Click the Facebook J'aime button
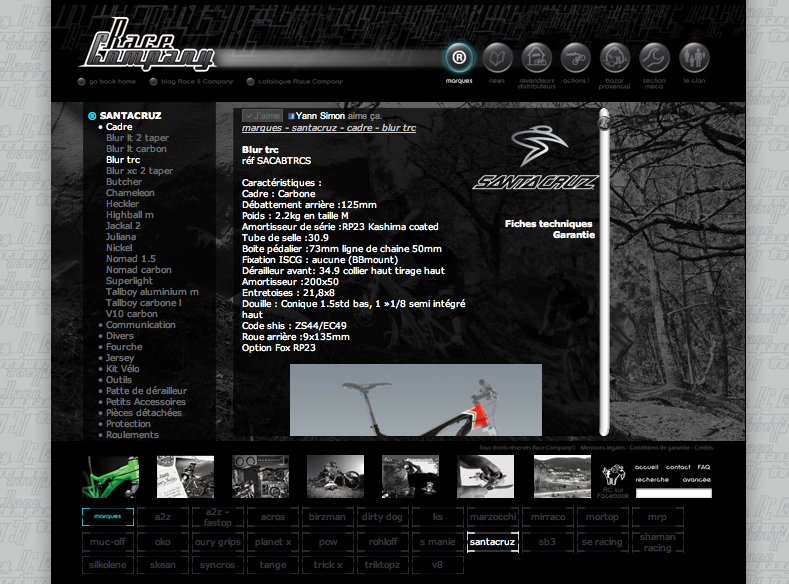 [x=262, y=116]
